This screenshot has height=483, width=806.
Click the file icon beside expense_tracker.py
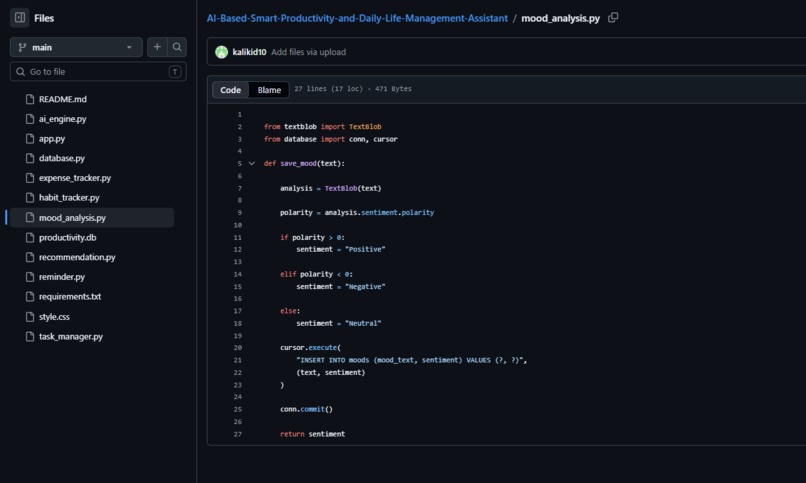pos(30,178)
